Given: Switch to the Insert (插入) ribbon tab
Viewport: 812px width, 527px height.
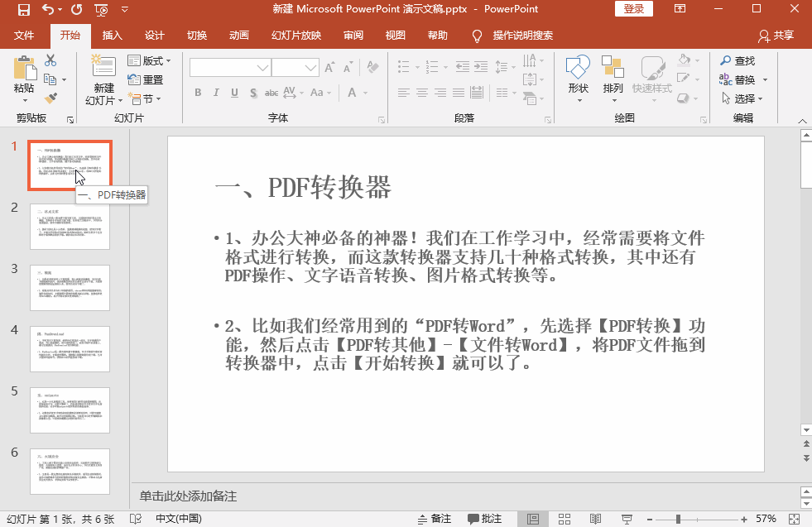Looking at the screenshot, I should click(112, 36).
